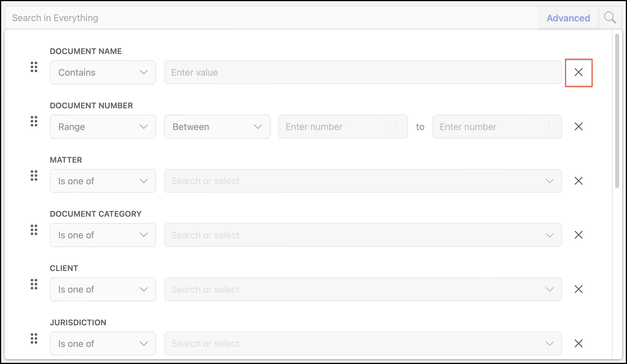This screenshot has height=364, width=627.
Task: Remove the Document Name filter row
Action: coord(578,72)
